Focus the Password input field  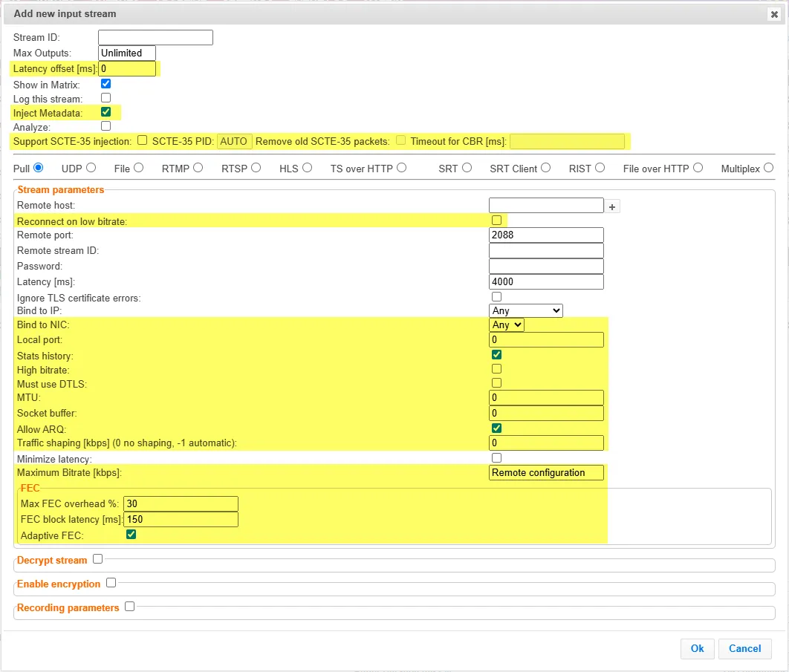(x=546, y=266)
